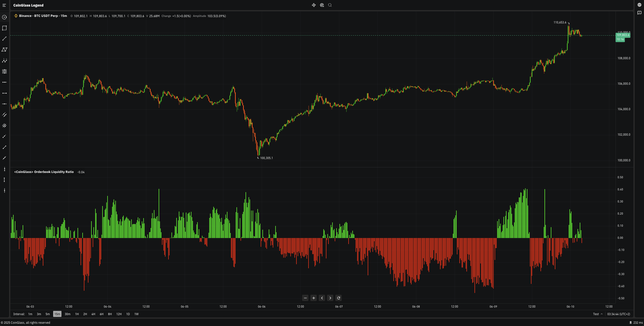Reset the chart view with refresh button
Viewport: 644px width, 326px height.
(338, 298)
